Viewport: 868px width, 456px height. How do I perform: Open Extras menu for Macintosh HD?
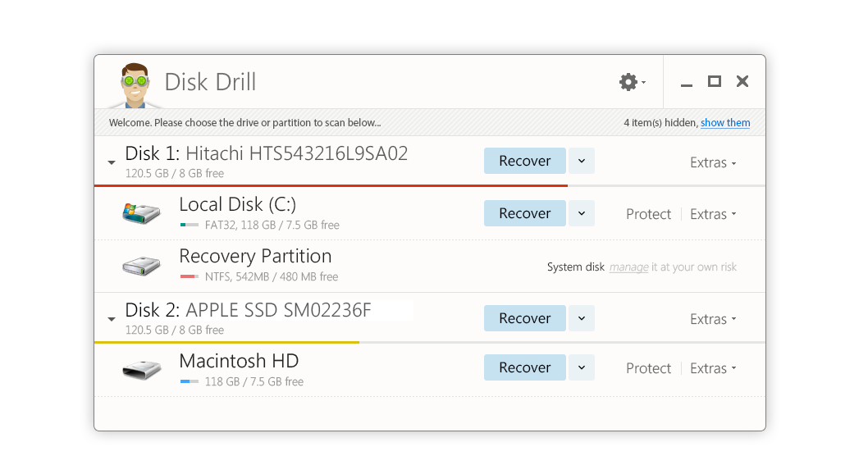pyautogui.click(x=713, y=368)
